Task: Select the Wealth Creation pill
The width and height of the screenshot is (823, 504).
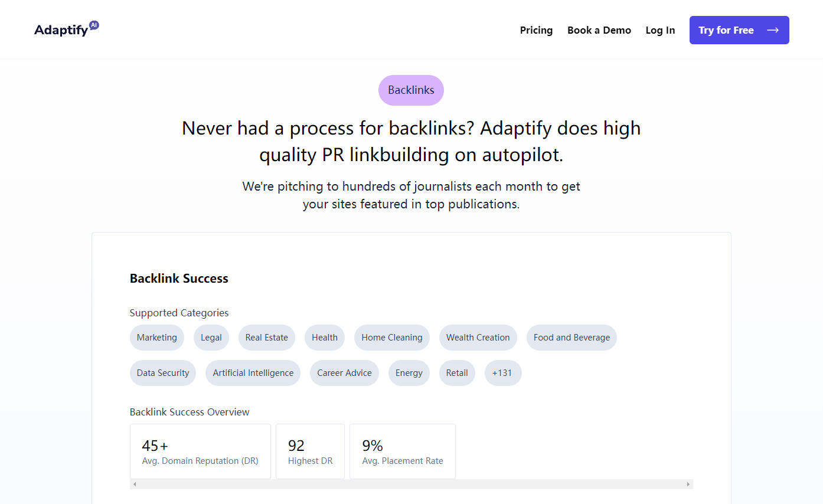Action: 478,337
